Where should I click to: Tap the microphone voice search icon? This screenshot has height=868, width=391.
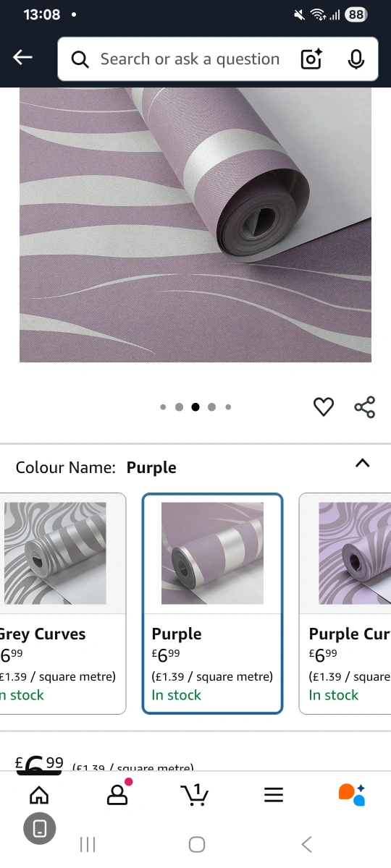point(356,59)
